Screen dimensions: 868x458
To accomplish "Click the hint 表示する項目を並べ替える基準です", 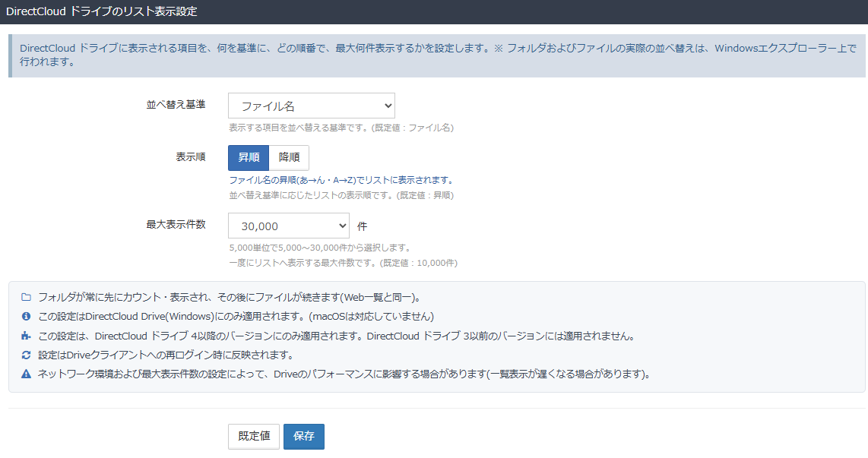I will (x=341, y=128).
